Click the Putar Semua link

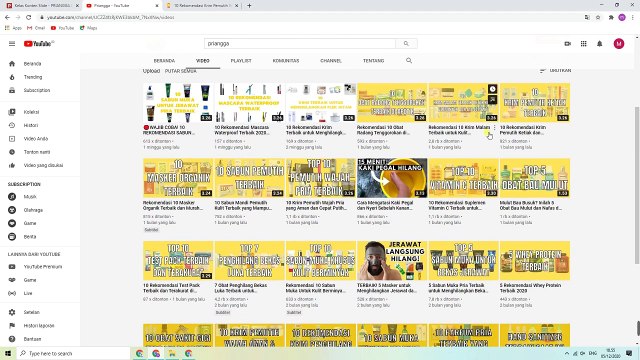point(180,71)
